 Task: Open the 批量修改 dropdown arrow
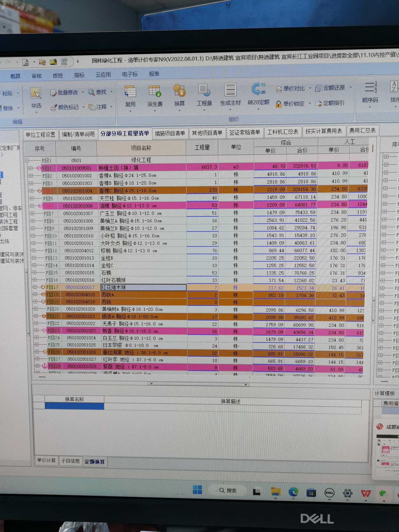(83, 92)
